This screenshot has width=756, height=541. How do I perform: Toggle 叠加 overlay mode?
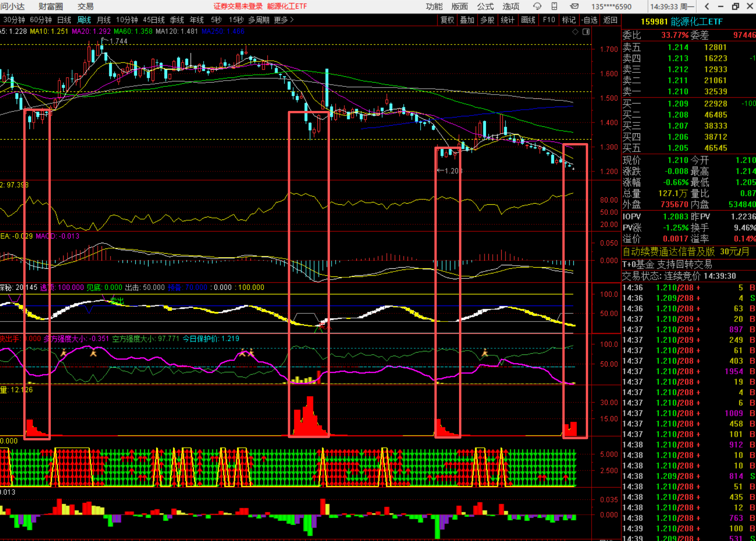[x=467, y=20]
